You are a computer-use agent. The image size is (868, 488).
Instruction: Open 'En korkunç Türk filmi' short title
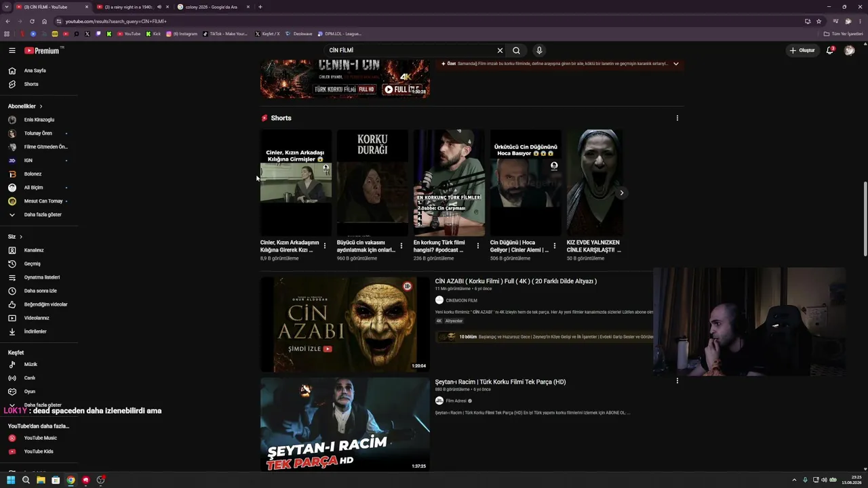[439, 246]
